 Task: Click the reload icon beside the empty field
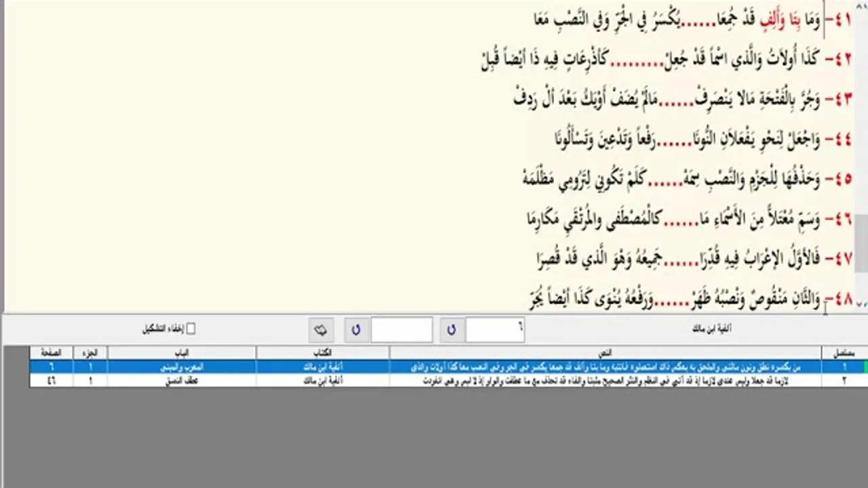(355, 330)
